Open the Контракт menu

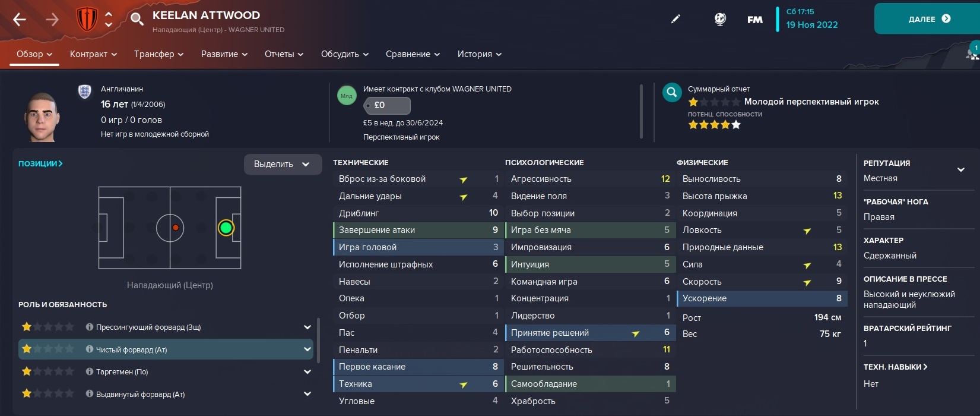coord(93,54)
